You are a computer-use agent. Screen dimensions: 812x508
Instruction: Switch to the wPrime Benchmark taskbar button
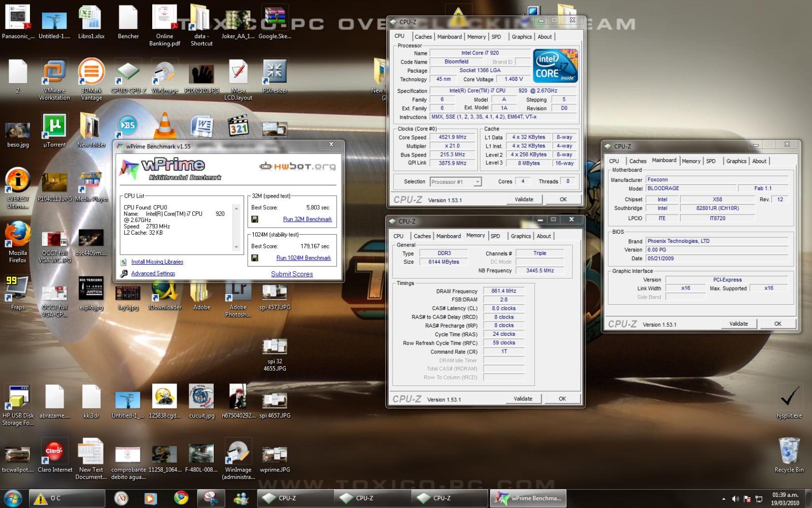(528, 498)
